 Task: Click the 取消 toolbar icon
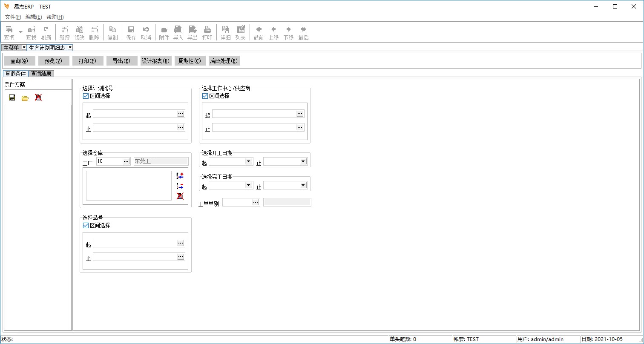146,32
